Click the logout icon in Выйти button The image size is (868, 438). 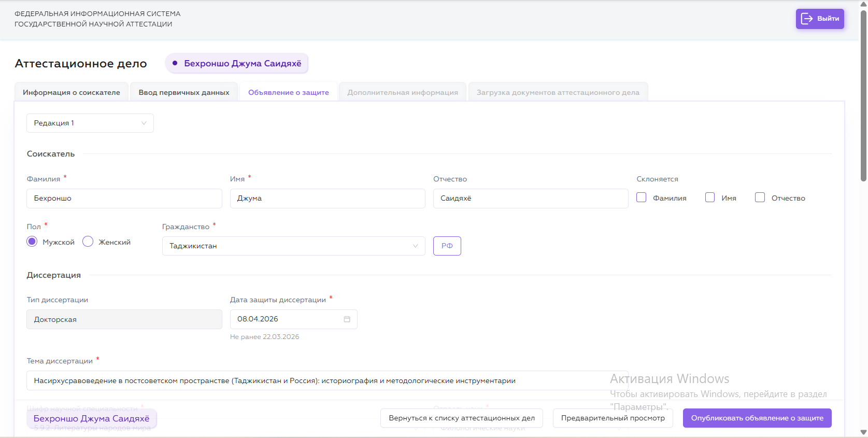[x=806, y=19]
